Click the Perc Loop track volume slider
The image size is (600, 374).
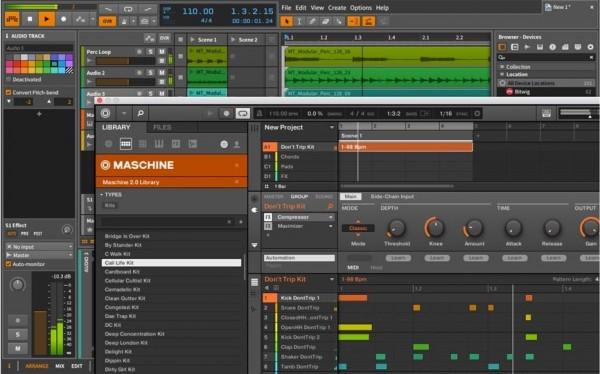pyautogui.click(x=125, y=61)
